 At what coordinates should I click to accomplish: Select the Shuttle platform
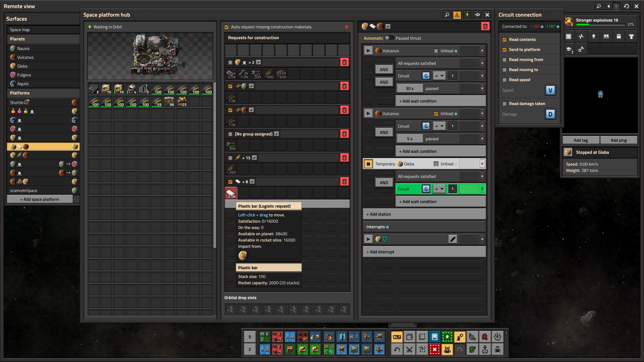click(43, 103)
